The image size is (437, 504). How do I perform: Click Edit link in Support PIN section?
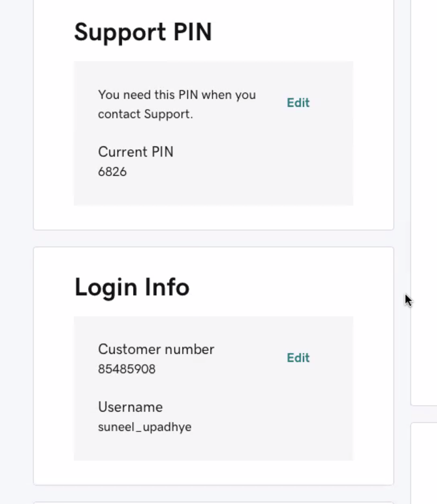[298, 103]
